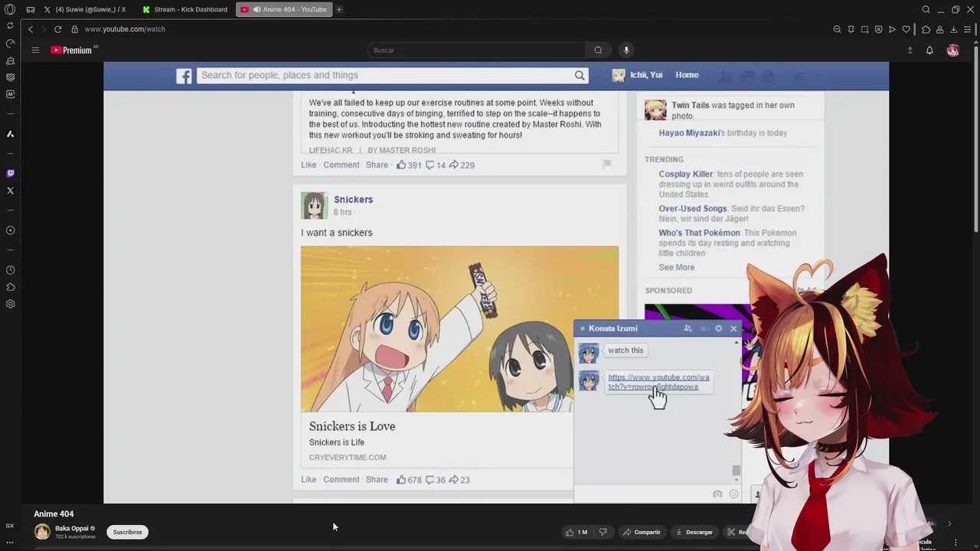The width and height of the screenshot is (980, 551).
Task: Click the pinboard pin toolbar icon
Action: (x=851, y=29)
